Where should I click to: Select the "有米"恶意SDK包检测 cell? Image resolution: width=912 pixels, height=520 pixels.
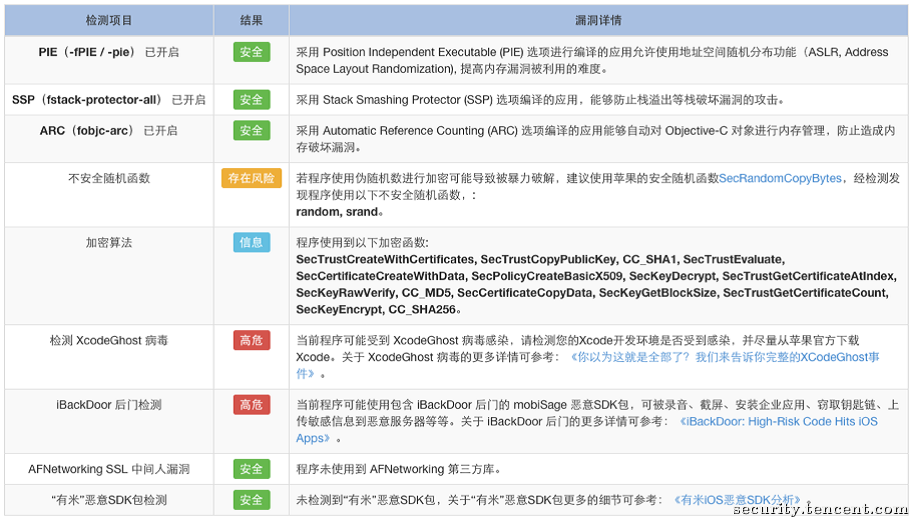tap(109, 500)
